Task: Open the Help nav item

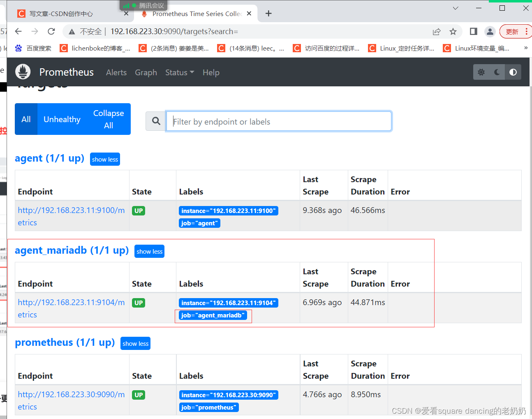Action: click(x=211, y=72)
